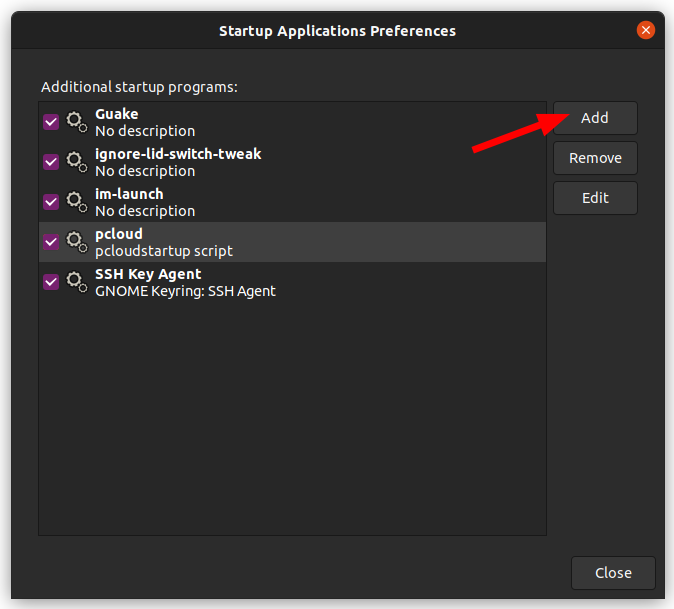Click the gear icon beside ignore-lid-switch-tweak
Image resolution: width=674 pixels, height=609 pixels.
[77, 162]
